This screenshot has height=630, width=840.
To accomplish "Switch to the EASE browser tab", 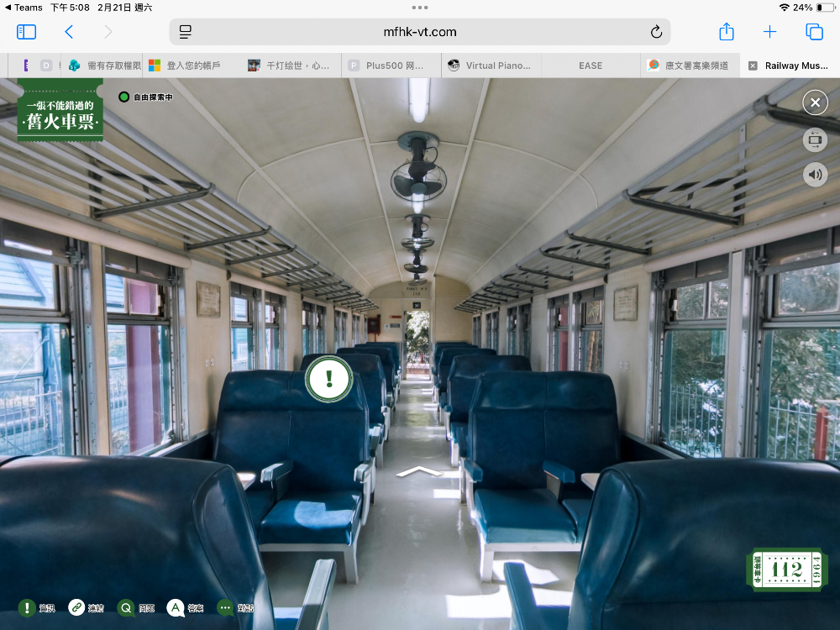I will coord(591,66).
